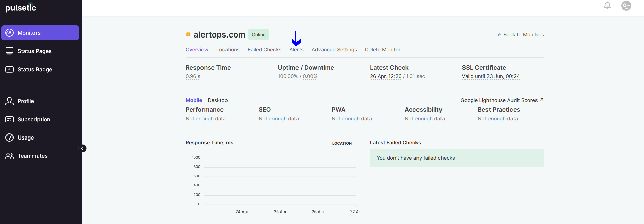Click the Teammates people icon

[x=9, y=156]
